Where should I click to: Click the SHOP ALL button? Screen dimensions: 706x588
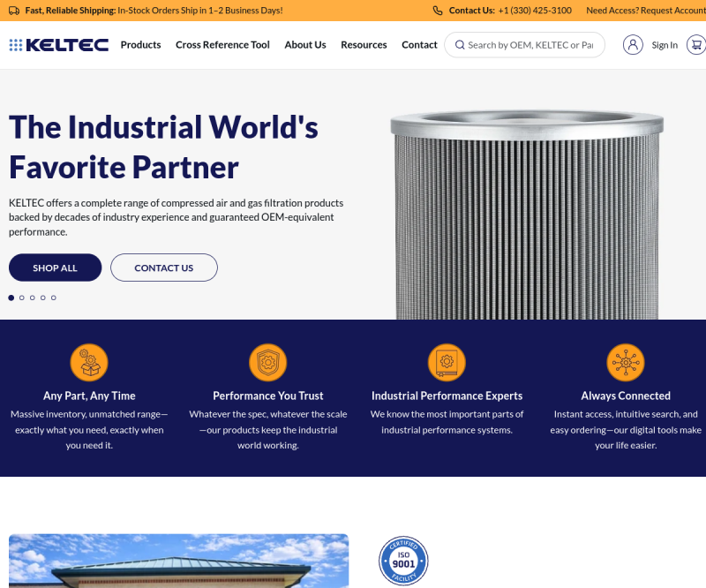[55, 268]
